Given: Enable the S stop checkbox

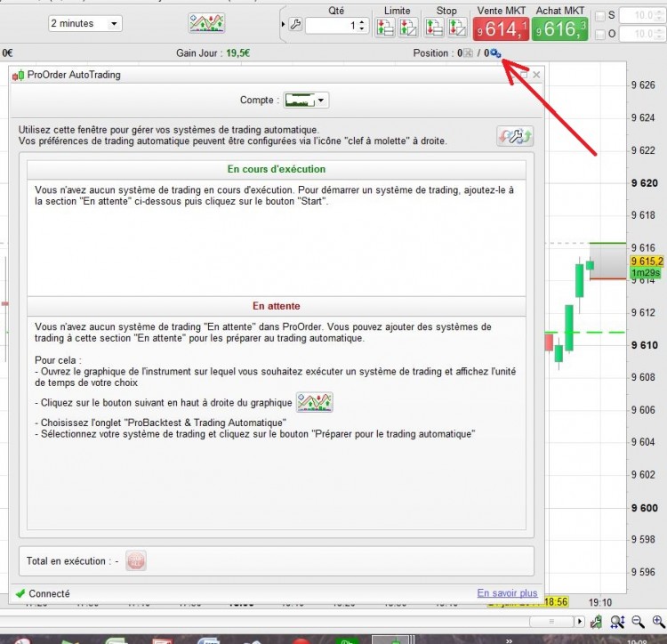Looking at the screenshot, I should [600, 16].
